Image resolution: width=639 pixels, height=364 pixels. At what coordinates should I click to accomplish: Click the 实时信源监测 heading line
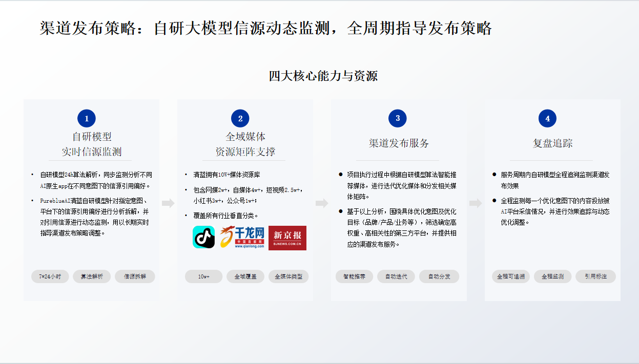[x=92, y=152]
